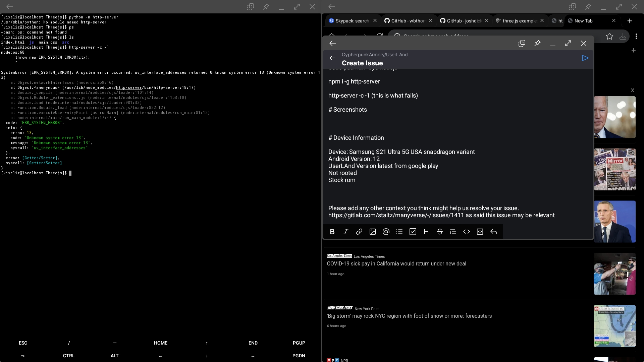The height and width of the screenshot is (362, 644).
Task: Apply heading formatting to selected text
Action: [x=426, y=232]
